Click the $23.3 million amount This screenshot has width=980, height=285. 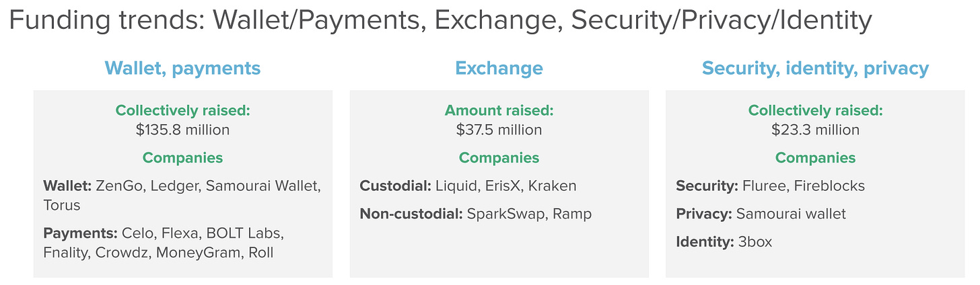pos(815,130)
